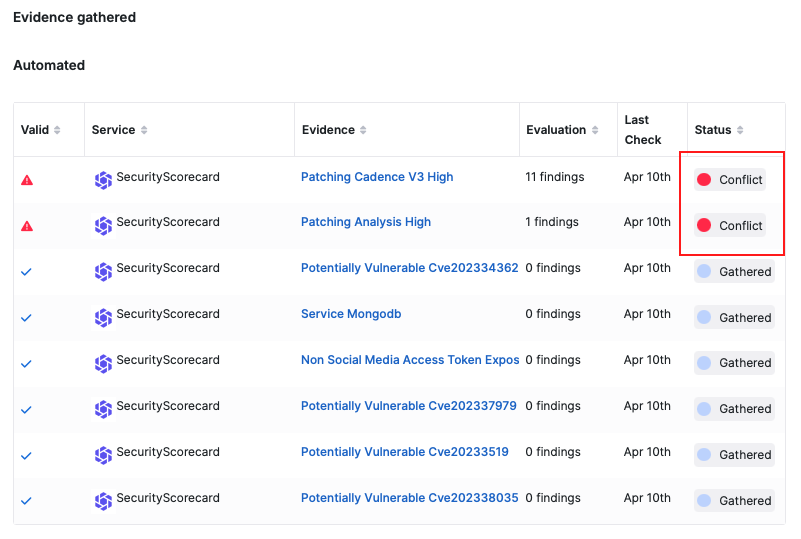This screenshot has height=539, width=801.
Task: Open Patching Cadence V3 High evidence
Action: pos(377,177)
